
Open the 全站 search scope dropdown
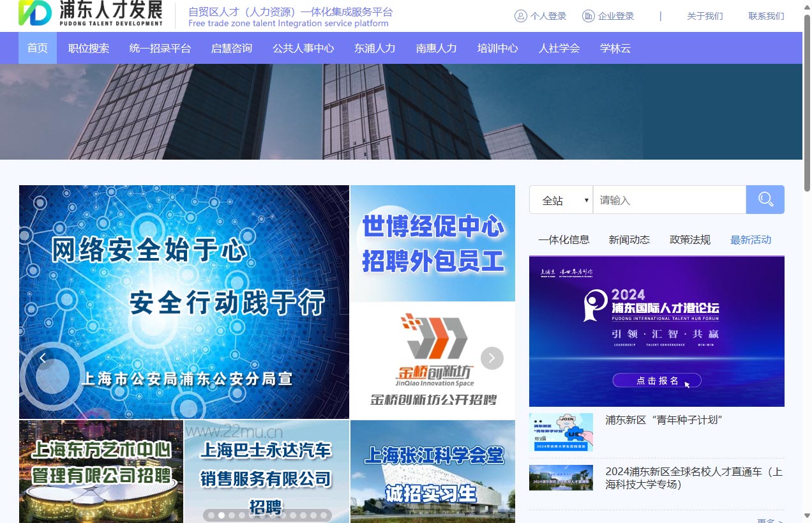pos(560,199)
